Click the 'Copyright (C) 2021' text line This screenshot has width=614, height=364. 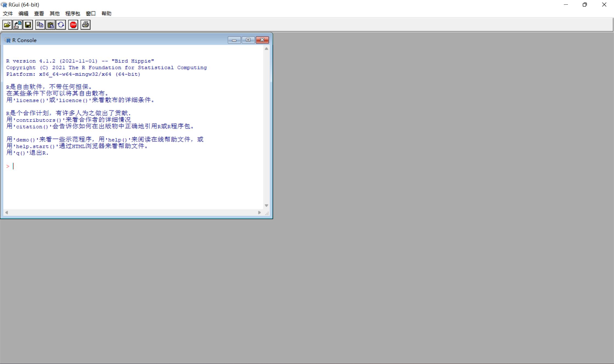tap(106, 68)
